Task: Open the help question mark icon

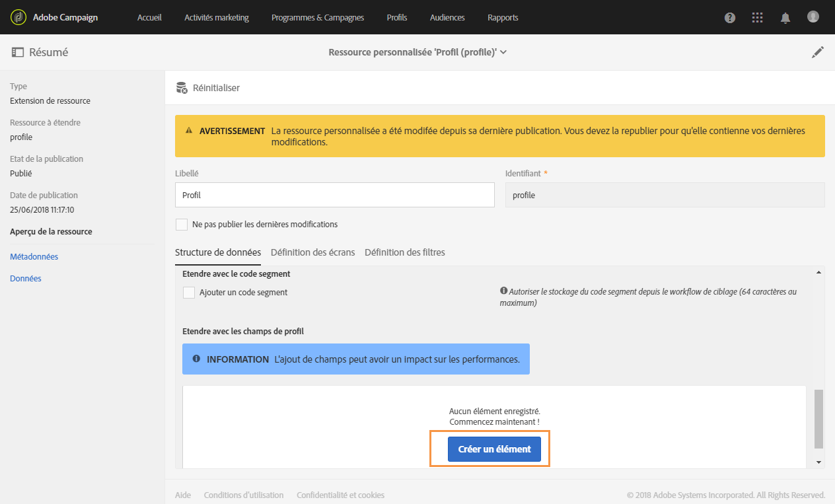Action: [730, 18]
